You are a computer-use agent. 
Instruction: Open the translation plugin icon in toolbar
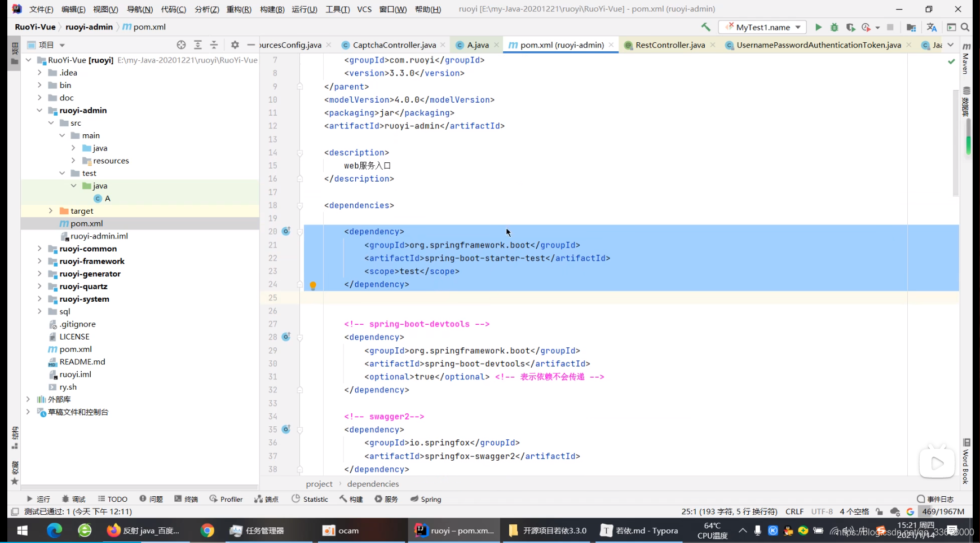[932, 27]
